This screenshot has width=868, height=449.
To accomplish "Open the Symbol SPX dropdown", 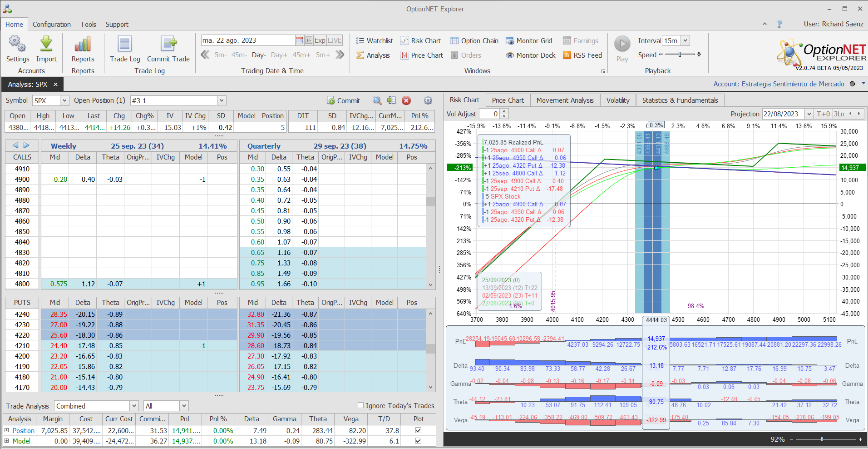I will (64, 100).
